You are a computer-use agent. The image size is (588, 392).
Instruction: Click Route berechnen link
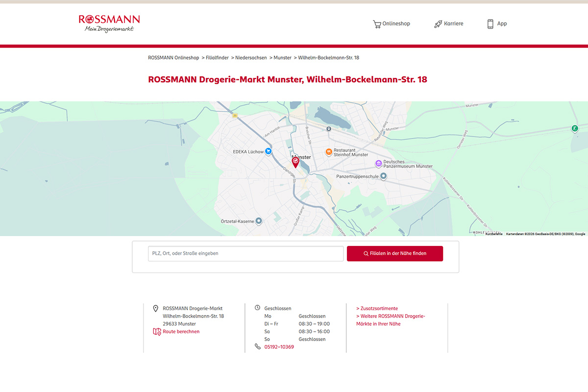coord(181,332)
